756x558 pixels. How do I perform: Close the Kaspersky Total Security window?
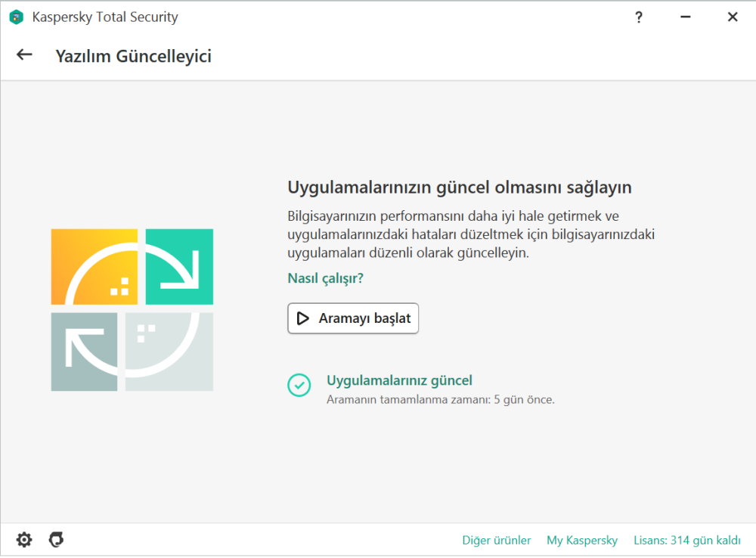(x=733, y=17)
